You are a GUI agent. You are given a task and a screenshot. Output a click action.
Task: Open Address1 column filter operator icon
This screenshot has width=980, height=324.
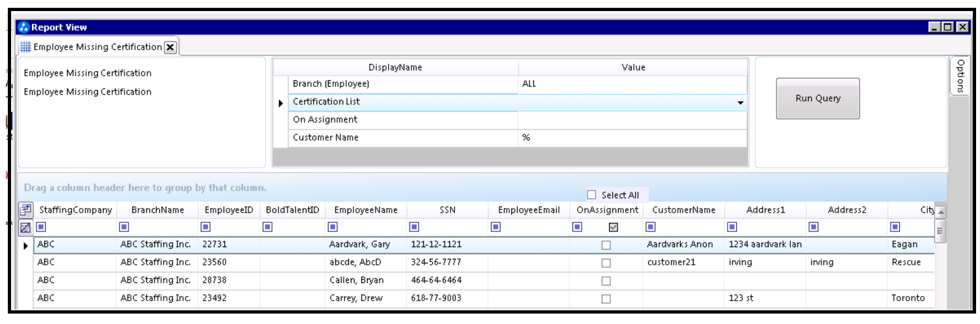[x=732, y=227]
